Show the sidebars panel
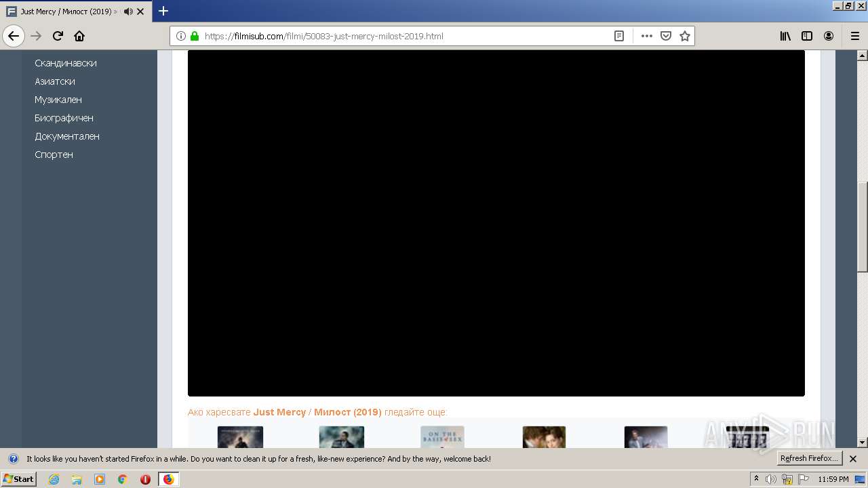 pyautogui.click(x=807, y=36)
